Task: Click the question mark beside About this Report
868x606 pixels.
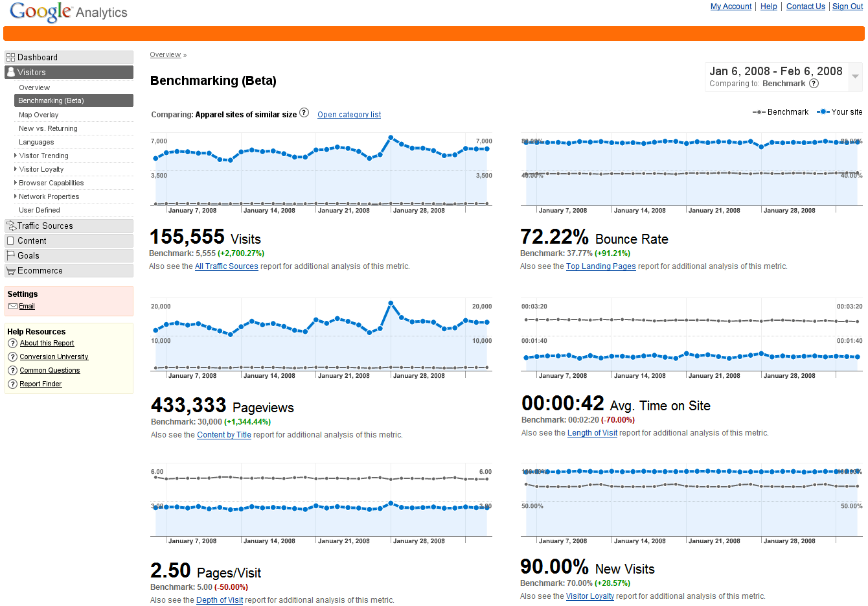Action: pos(12,344)
